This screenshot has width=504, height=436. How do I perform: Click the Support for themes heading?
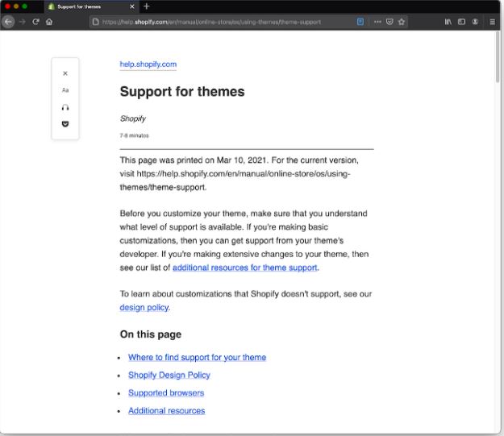point(182,92)
